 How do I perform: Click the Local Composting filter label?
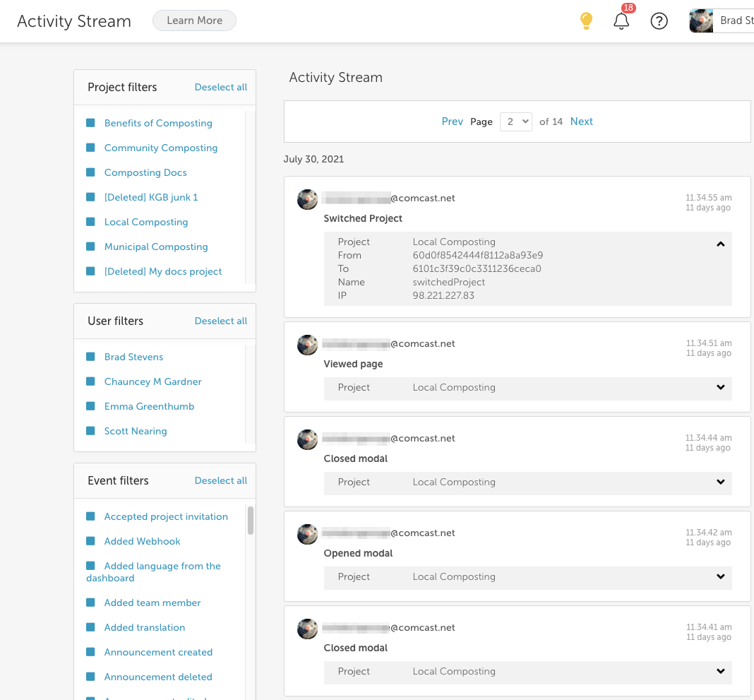click(146, 222)
